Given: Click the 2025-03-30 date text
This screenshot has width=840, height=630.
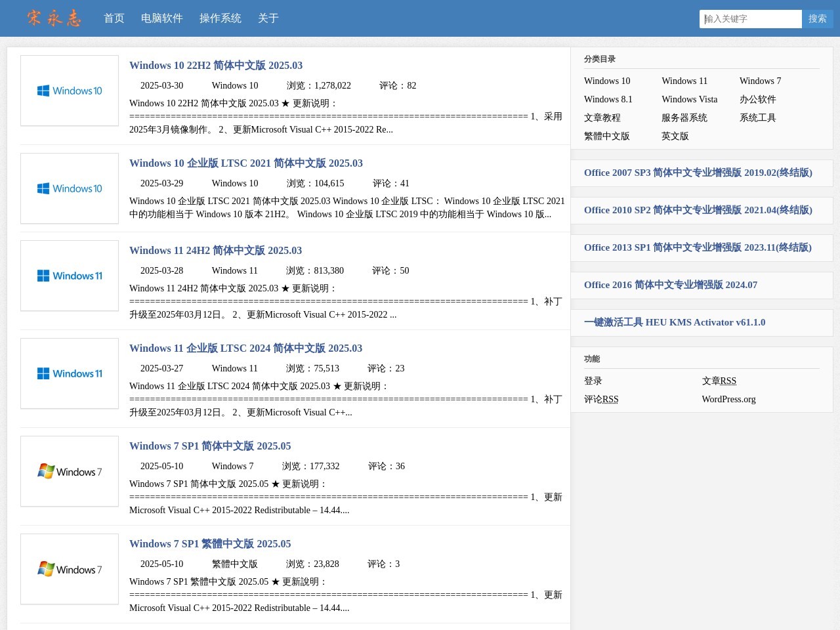Looking at the screenshot, I should coord(161,86).
